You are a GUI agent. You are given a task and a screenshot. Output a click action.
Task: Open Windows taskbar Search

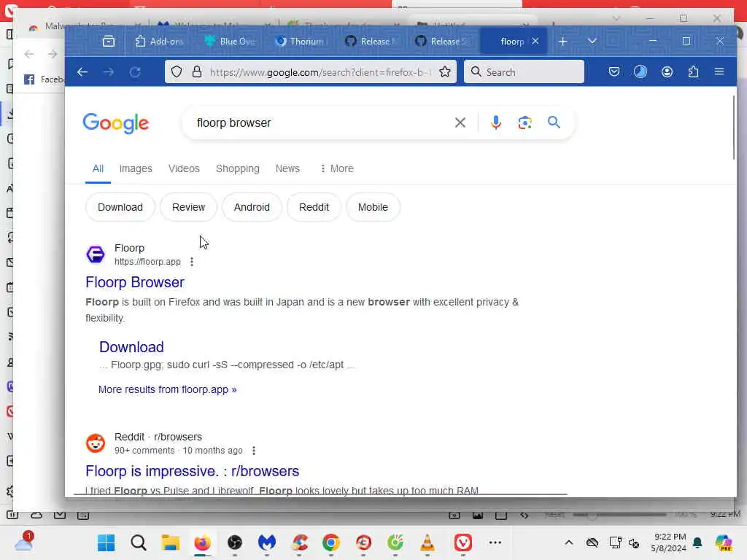pyautogui.click(x=138, y=542)
